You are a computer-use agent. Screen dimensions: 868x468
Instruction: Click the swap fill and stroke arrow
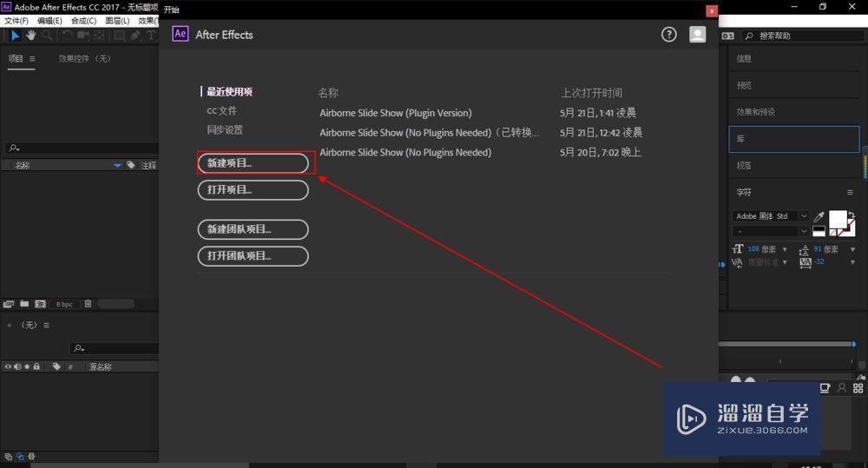click(x=852, y=214)
